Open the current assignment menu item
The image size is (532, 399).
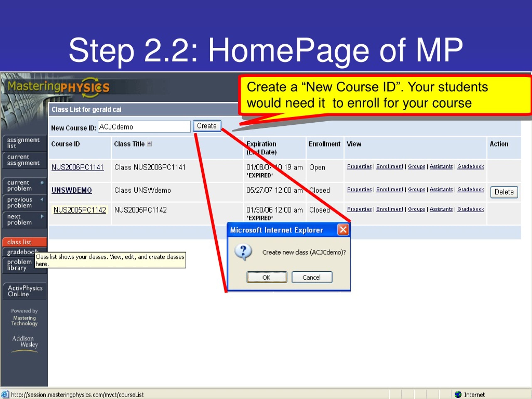[24, 160]
